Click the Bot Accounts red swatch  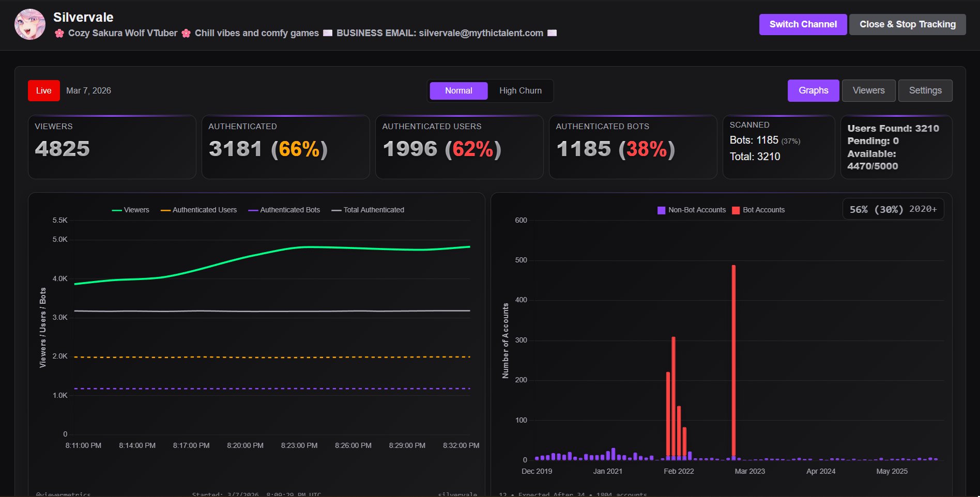tap(736, 210)
